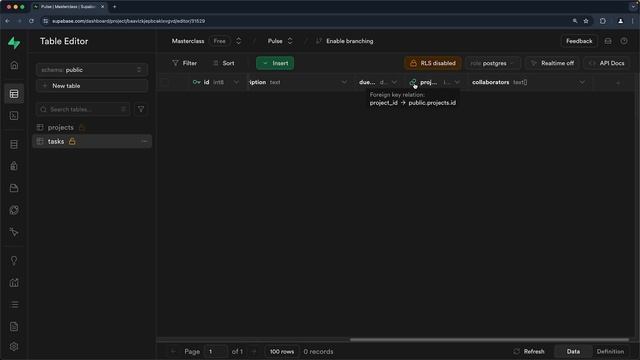Open the schema public dropdown
Image resolution: width=640 pixels, height=360 pixels.
92,70
